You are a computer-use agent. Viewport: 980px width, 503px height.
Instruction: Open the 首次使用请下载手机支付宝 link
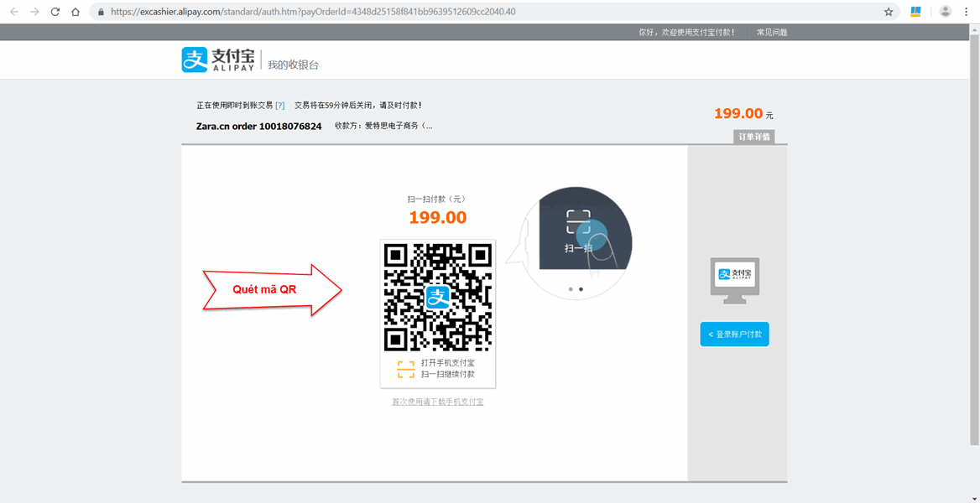[437, 402]
